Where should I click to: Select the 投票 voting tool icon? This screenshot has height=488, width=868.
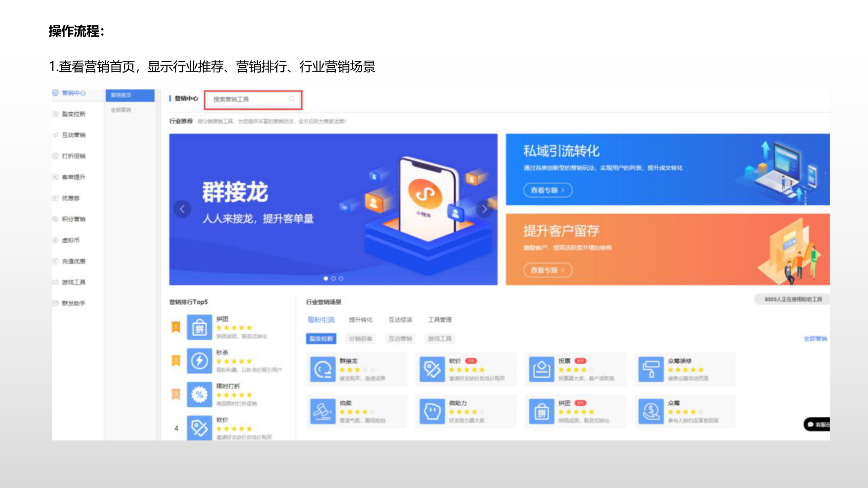[x=541, y=369]
